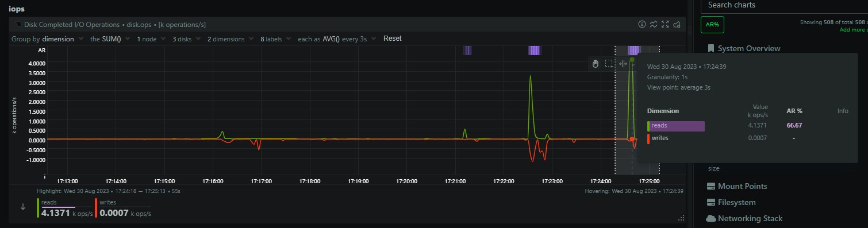Viewport: 868px width, 228px height.
Task: Click the System Overview bookmark icon
Action: pyautogui.click(x=711, y=48)
